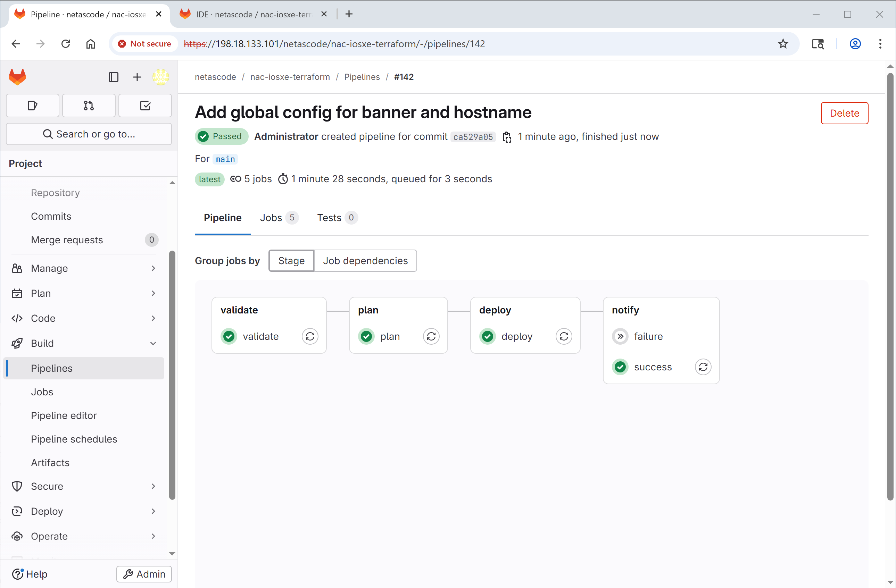Click the create new plus icon
Screen dimensions: 896x588
[137, 77]
